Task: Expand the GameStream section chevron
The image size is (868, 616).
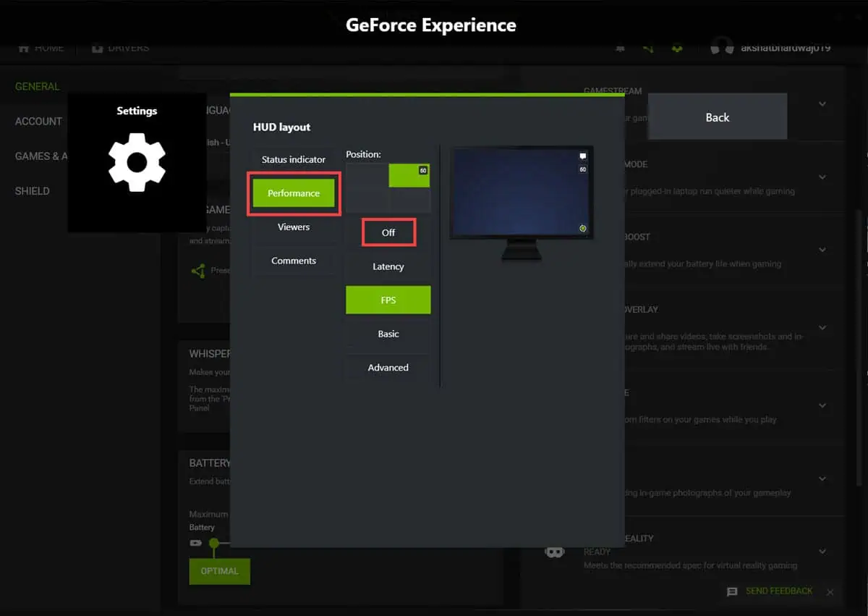Action: tap(822, 104)
